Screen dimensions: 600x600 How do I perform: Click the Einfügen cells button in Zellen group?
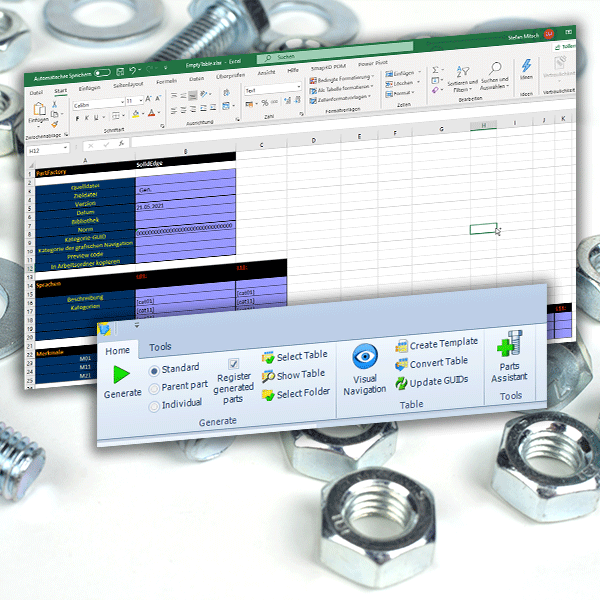[400, 73]
